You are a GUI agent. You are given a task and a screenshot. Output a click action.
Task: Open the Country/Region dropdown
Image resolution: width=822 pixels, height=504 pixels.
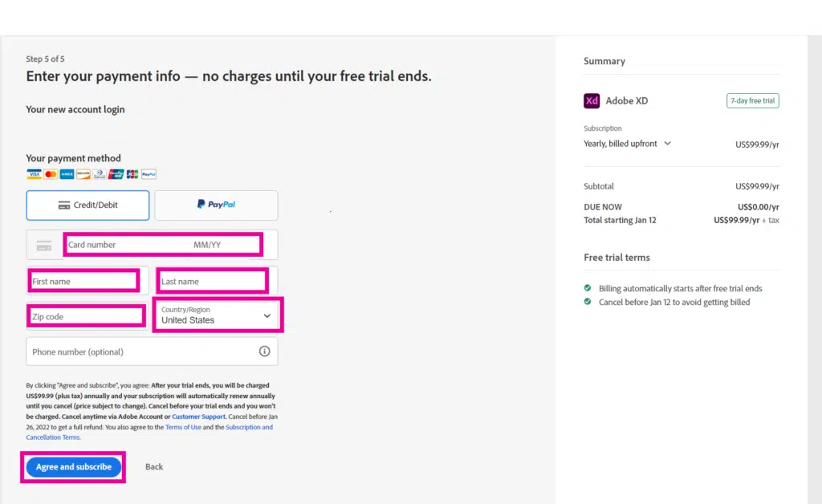tap(217, 315)
